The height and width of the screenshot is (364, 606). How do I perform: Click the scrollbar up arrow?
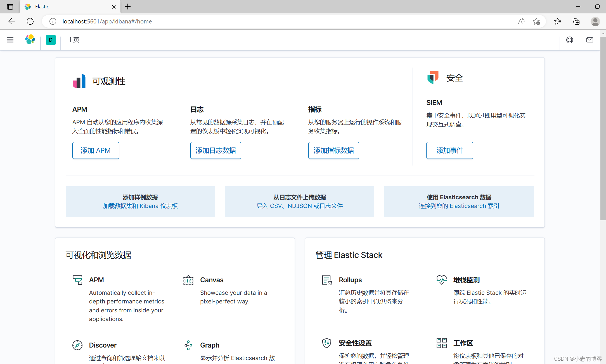pyautogui.click(x=603, y=33)
